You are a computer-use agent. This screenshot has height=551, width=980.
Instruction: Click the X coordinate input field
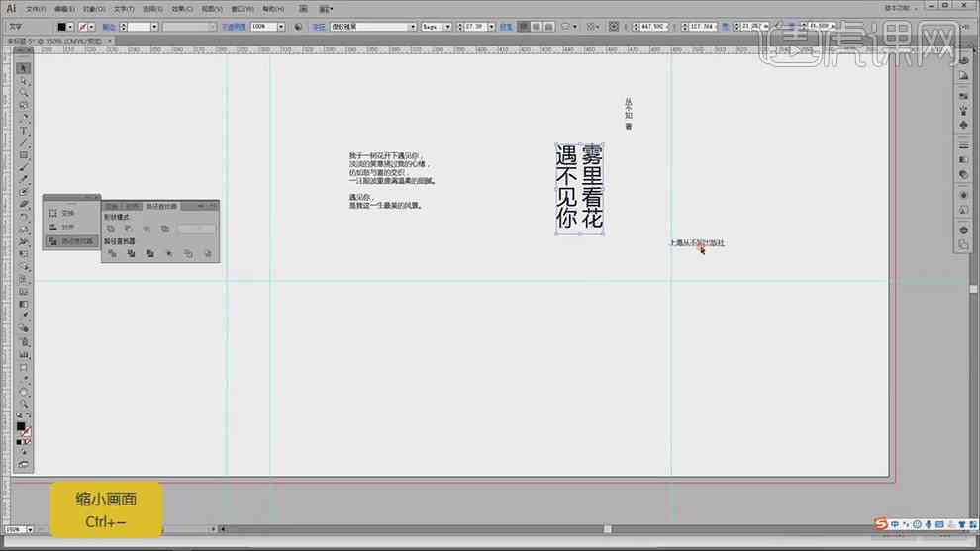653,27
